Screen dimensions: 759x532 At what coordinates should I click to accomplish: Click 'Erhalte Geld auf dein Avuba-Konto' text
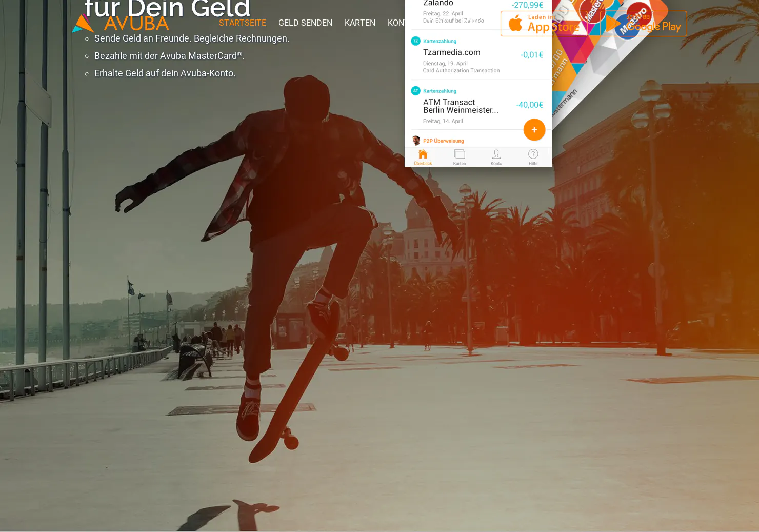[x=165, y=73]
